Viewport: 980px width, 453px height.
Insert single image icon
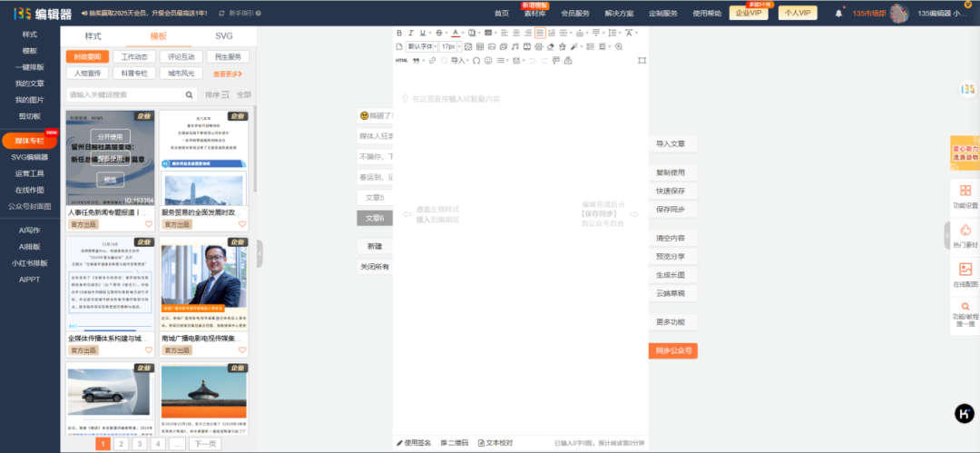pyautogui.click(x=492, y=46)
